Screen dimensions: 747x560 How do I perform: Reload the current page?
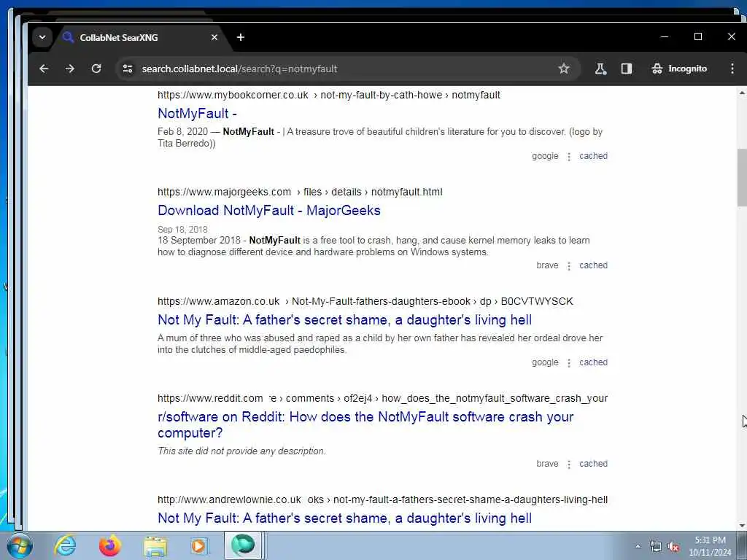tap(96, 69)
